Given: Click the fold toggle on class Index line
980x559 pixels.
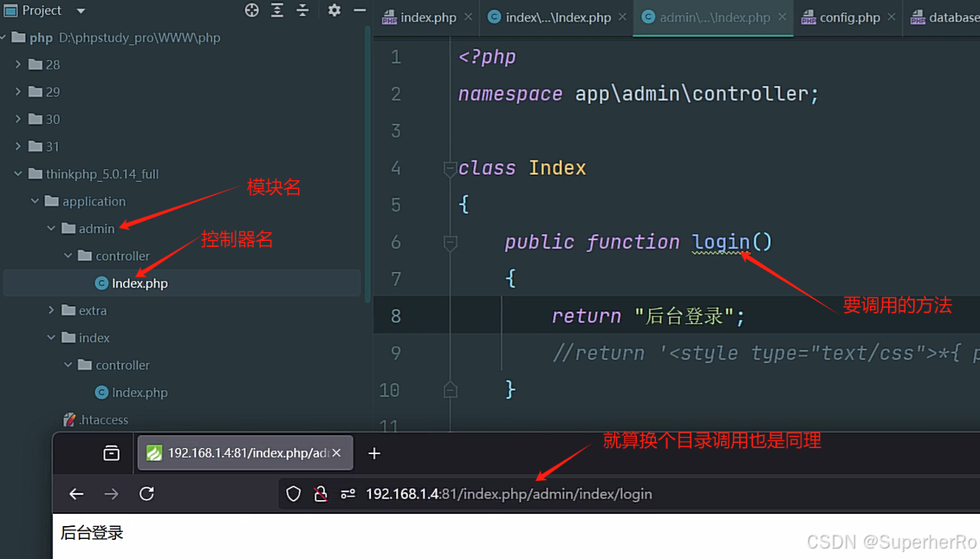Looking at the screenshot, I should [x=450, y=168].
